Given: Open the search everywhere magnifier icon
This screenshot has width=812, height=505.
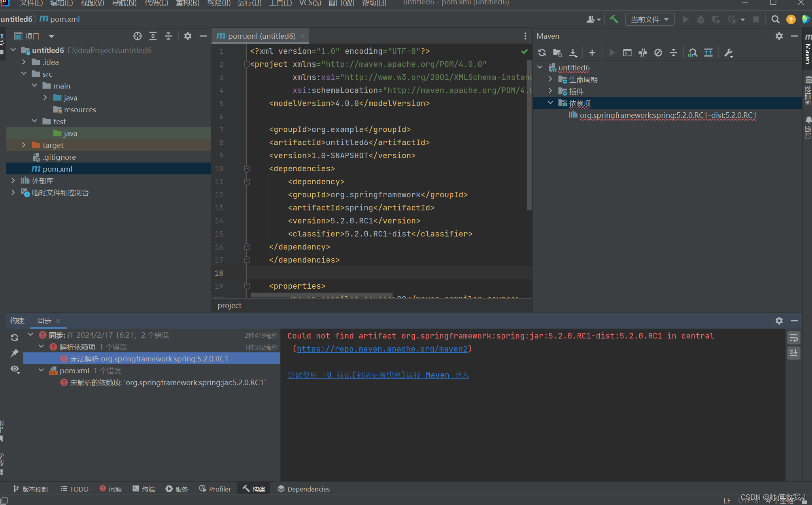Looking at the screenshot, I should 775,19.
